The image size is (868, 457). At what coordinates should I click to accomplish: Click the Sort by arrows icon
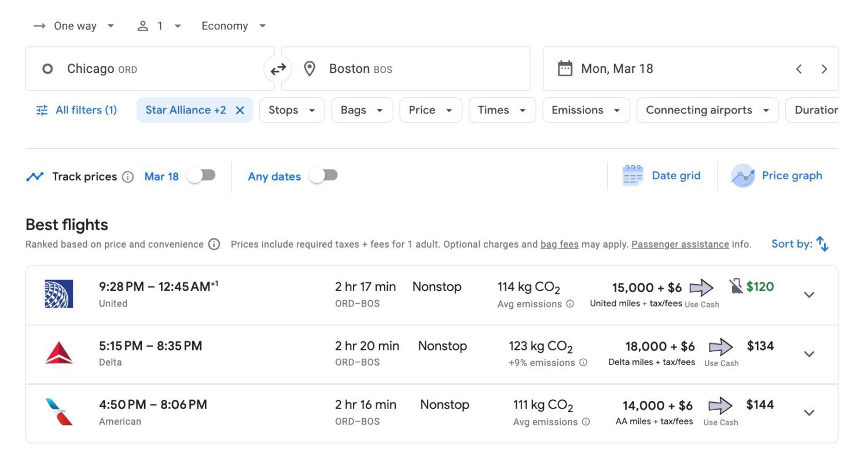[822, 244]
